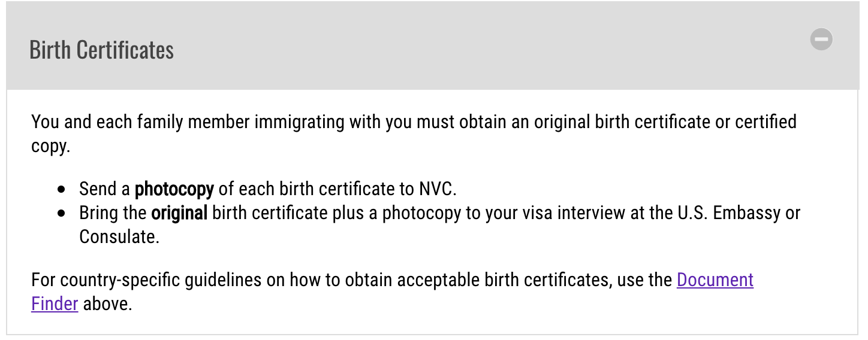The image size is (868, 340).
Task: Open the "Document" hyperlink on the first line
Action: [x=715, y=280]
